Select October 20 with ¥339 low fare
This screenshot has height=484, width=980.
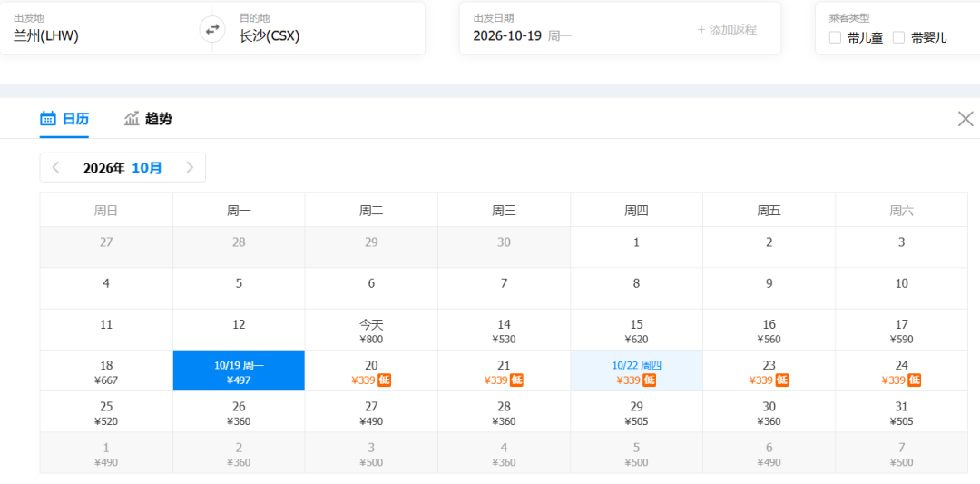point(371,370)
